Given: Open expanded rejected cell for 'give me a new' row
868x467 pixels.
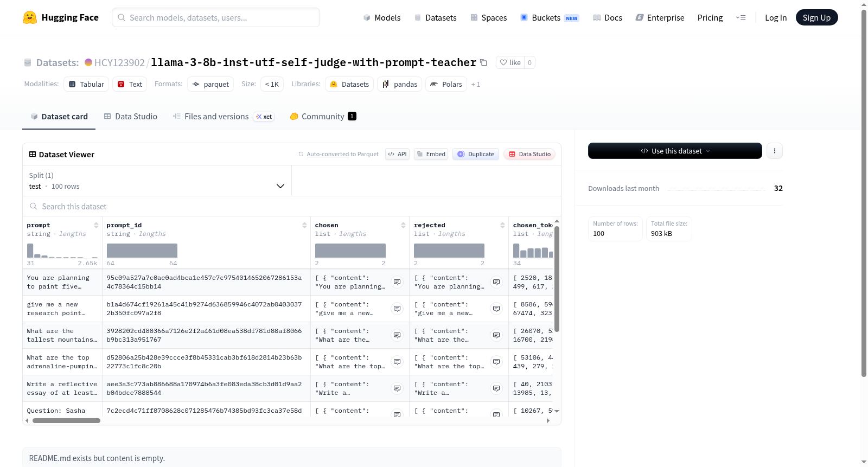Looking at the screenshot, I should pos(496,309).
